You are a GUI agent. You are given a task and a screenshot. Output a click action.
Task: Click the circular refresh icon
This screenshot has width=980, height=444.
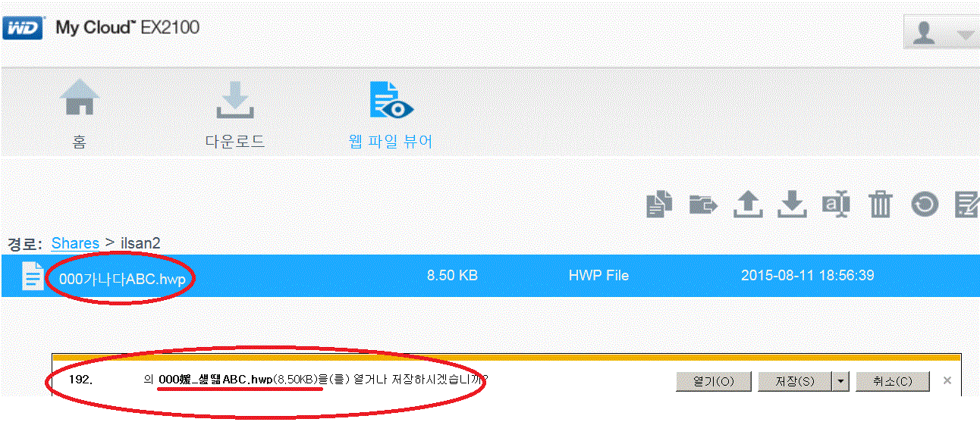(925, 205)
